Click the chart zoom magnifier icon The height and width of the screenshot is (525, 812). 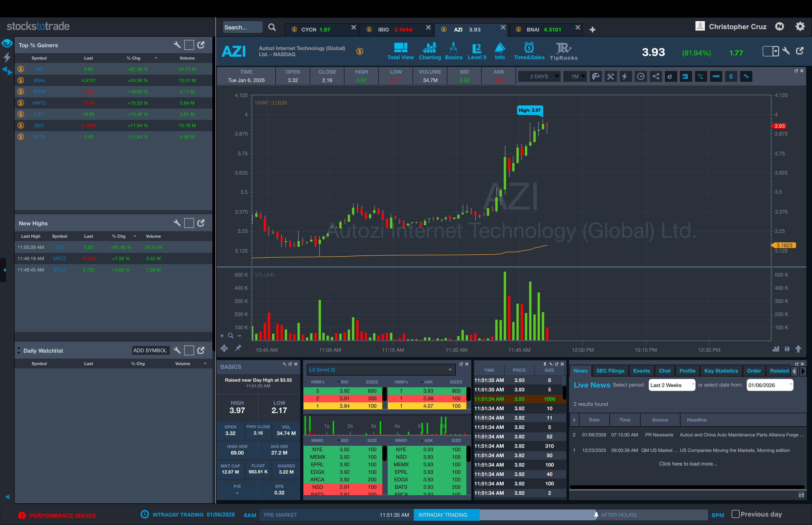tap(231, 336)
